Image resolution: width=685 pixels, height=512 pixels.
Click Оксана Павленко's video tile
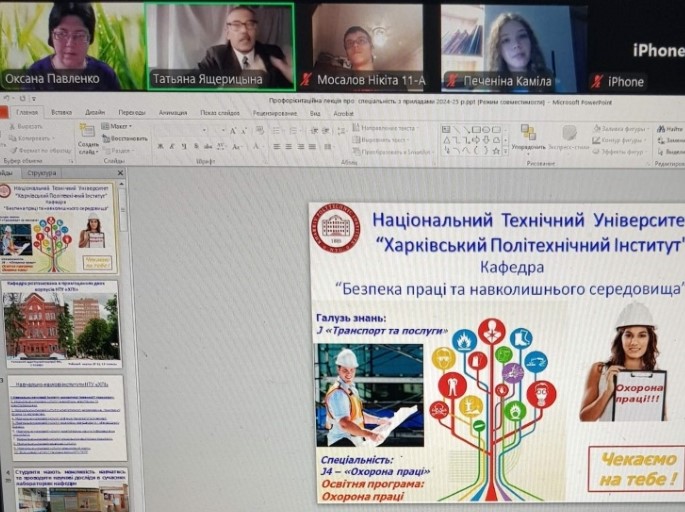(x=71, y=45)
